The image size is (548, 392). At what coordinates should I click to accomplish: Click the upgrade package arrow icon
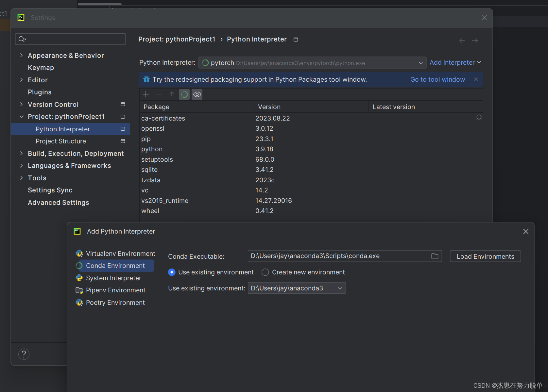click(171, 94)
